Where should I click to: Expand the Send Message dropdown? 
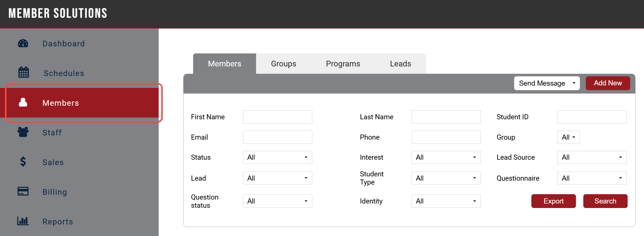[547, 83]
